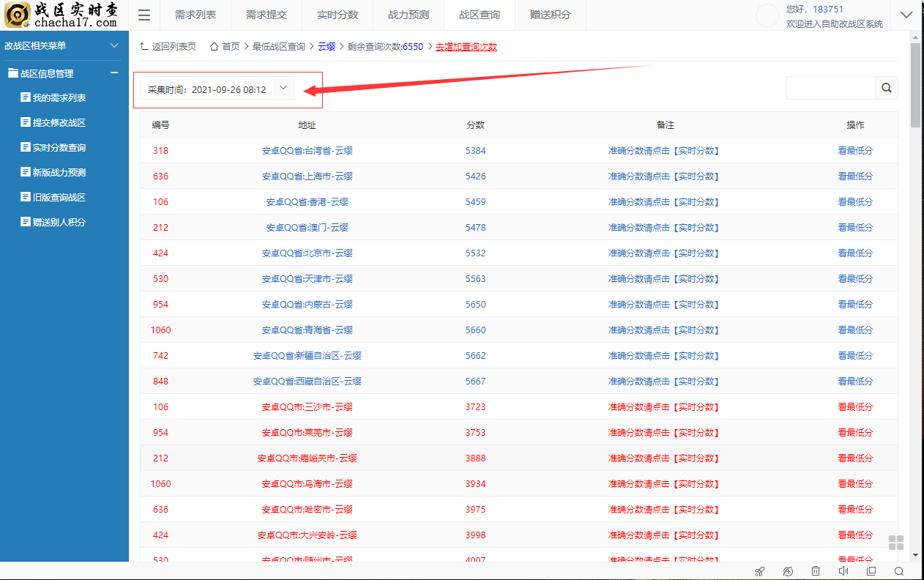
Task: Select the 赠送积分 navigation tab
Action: tap(550, 15)
